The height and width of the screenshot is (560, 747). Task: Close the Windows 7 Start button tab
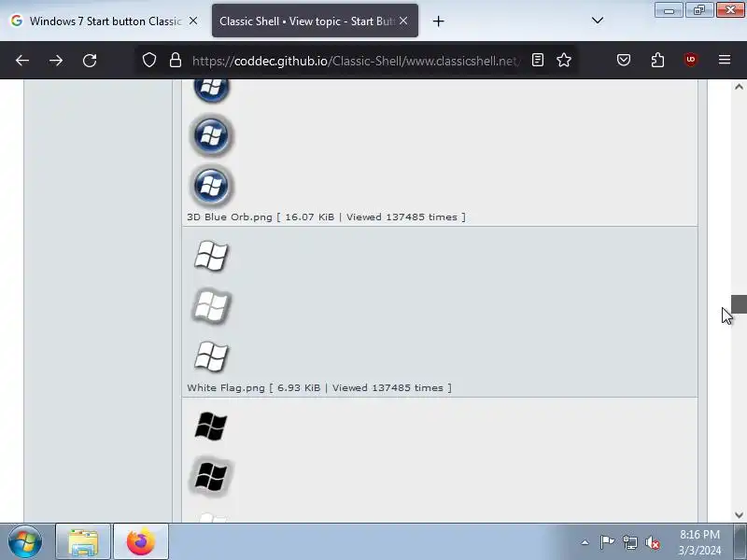coord(193,21)
